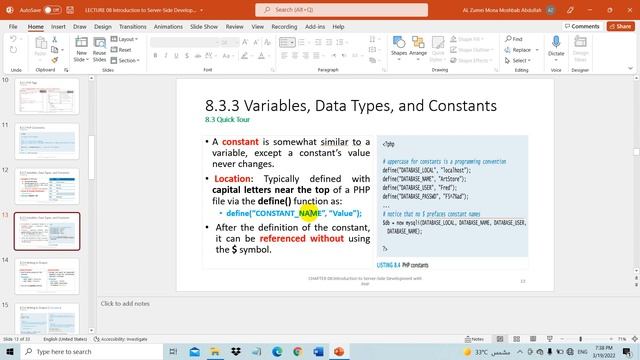Click the Share button

pos(620,27)
